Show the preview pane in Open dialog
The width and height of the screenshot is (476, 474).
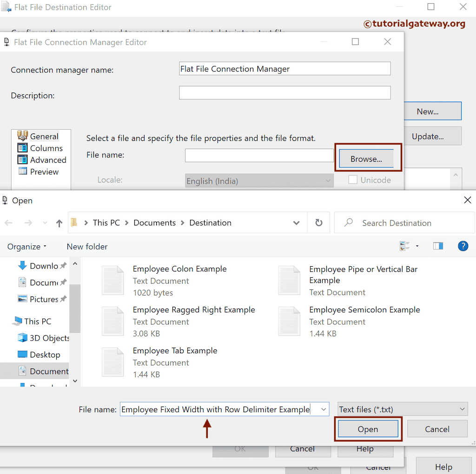(438, 246)
